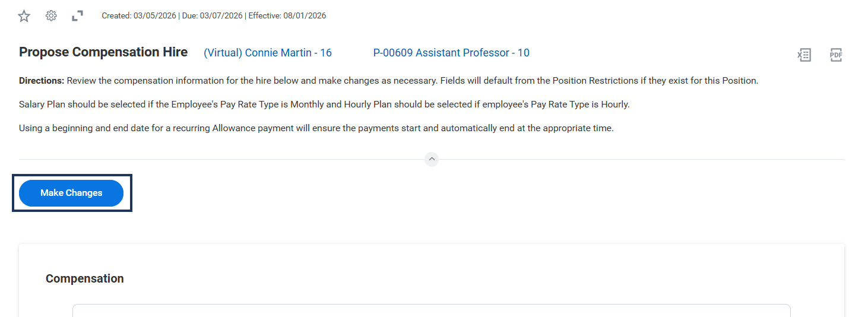Open the PDF export icon

836,55
